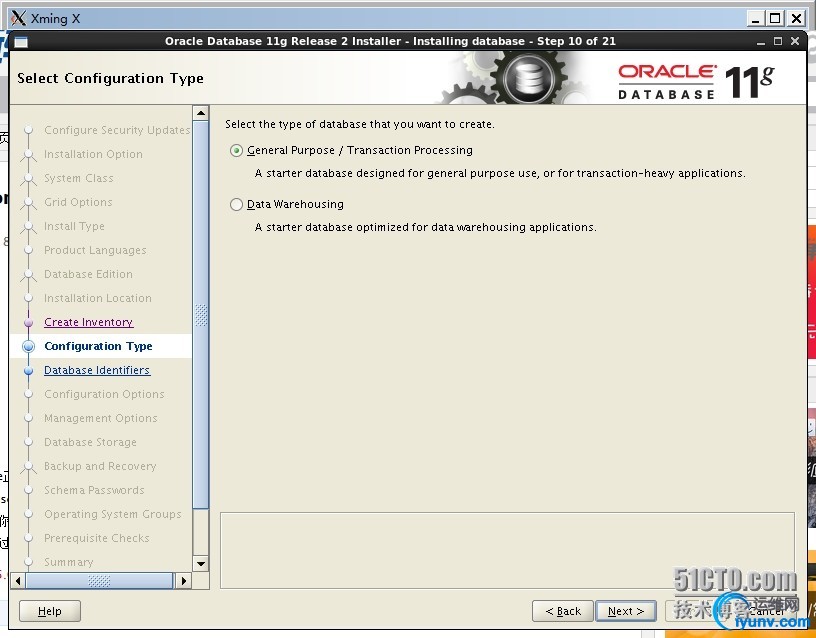
Task: Click the Create Inventory step bullet icon
Action: click(x=29, y=323)
